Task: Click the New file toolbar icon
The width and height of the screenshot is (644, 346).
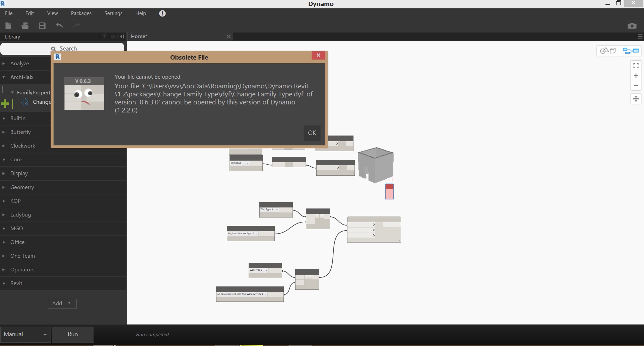Action: [x=8, y=26]
